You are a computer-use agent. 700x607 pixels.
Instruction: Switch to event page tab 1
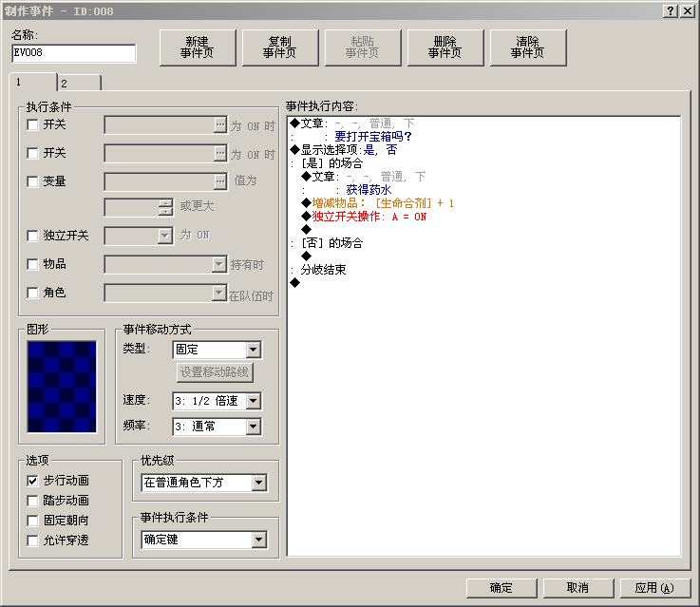tap(33, 82)
